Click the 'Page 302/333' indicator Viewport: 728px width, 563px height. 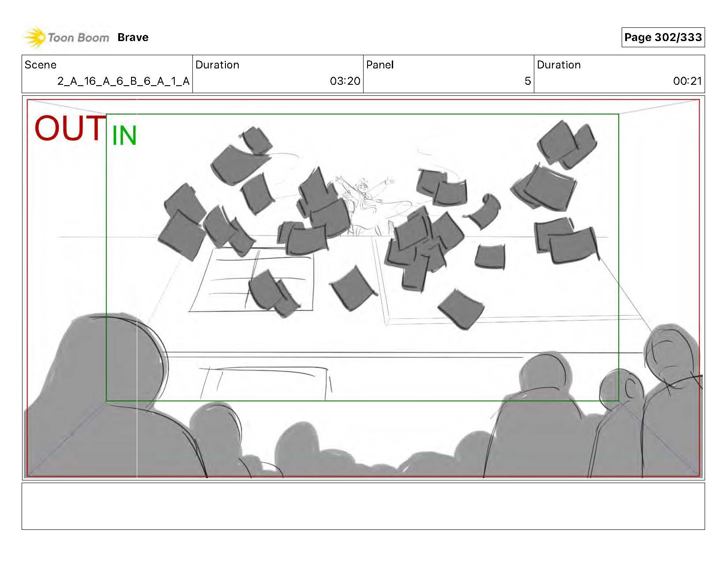663,38
